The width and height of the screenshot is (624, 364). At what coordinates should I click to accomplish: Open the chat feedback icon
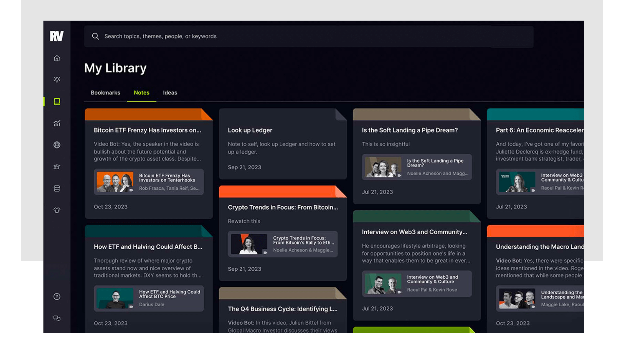57,318
